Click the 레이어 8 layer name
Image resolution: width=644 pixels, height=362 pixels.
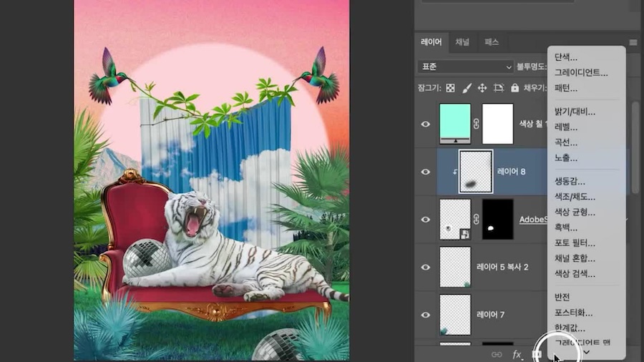coord(511,172)
